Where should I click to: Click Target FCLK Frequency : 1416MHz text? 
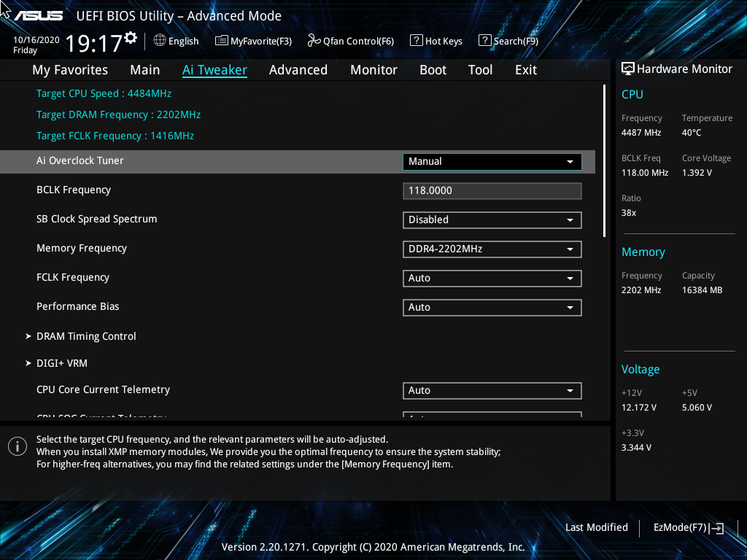pos(115,136)
